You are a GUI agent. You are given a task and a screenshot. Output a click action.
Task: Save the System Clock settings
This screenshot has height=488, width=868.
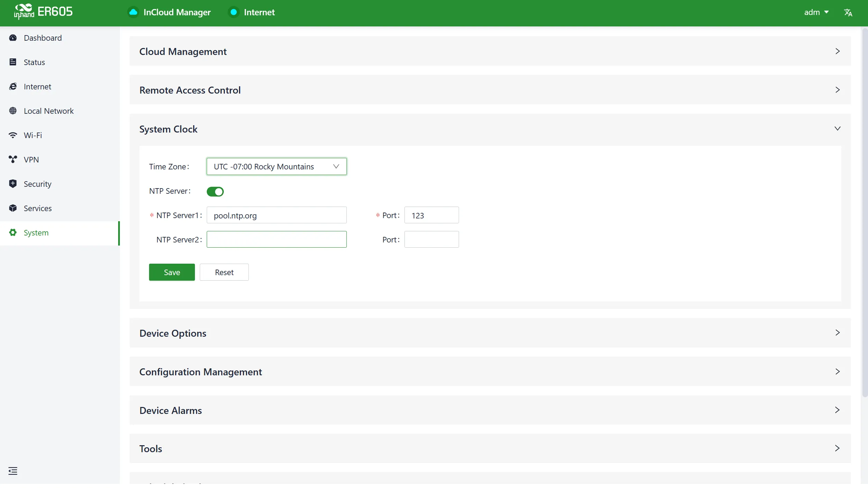[x=172, y=272]
